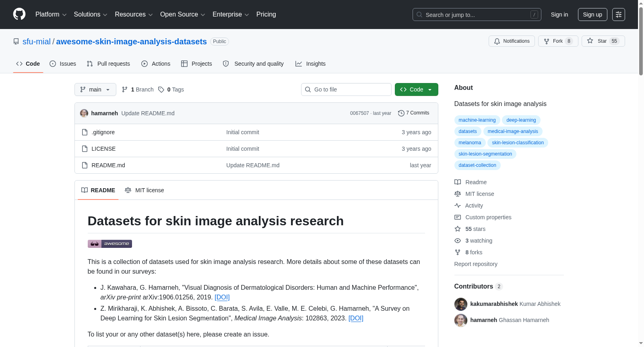Click the fork icon in Fork button
The image size is (644, 347).
click(547, 41)
